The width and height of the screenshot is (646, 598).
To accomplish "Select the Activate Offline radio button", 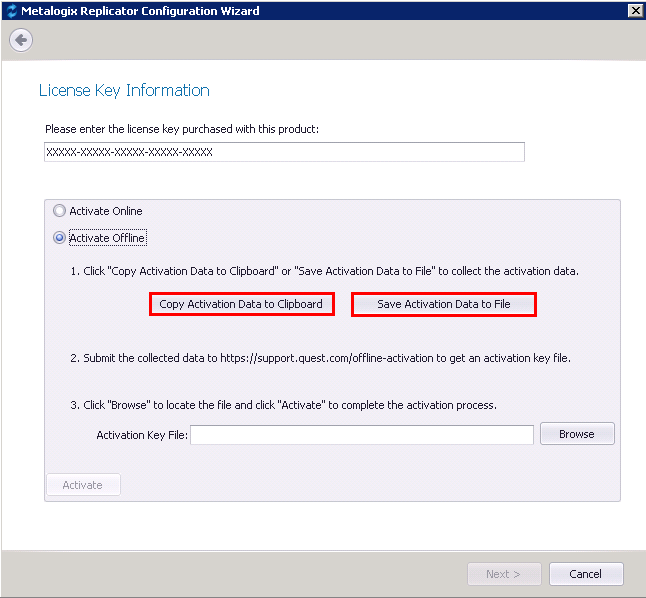I will point(60,238).
